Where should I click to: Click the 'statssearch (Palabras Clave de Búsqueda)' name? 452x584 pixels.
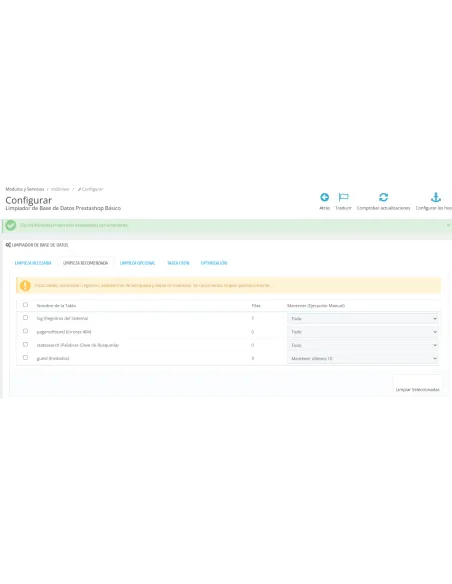77,345
